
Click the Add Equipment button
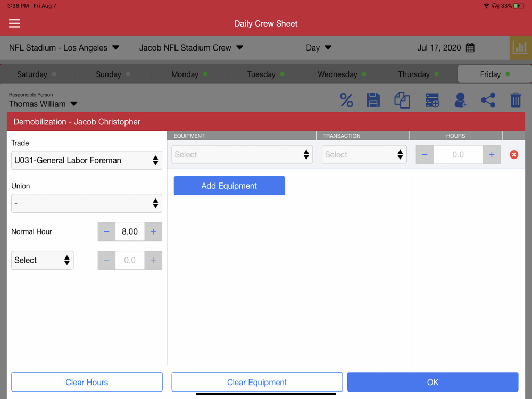(x=229, y=186)
